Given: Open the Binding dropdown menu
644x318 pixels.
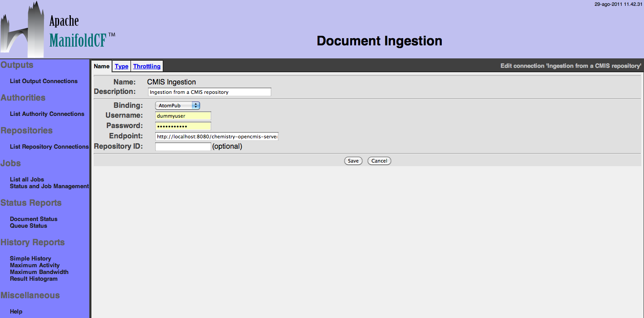Looking at the screenshot, I should pyautogui.click(x=177, y=106).
